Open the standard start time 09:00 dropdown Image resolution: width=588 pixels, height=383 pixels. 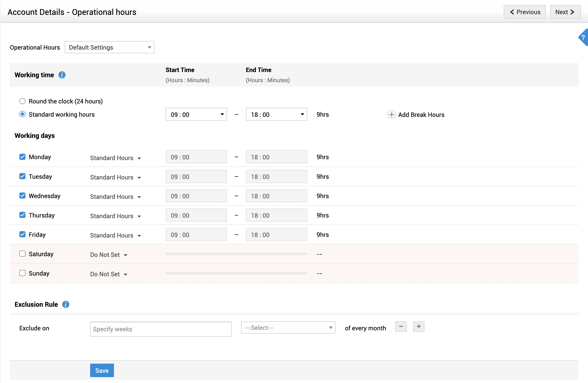(x=196, y=115)
